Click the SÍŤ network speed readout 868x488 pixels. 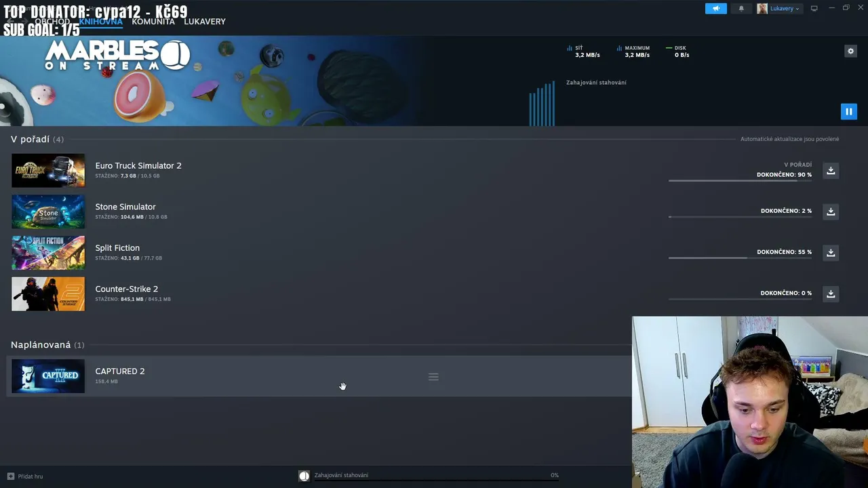point(583,52)
